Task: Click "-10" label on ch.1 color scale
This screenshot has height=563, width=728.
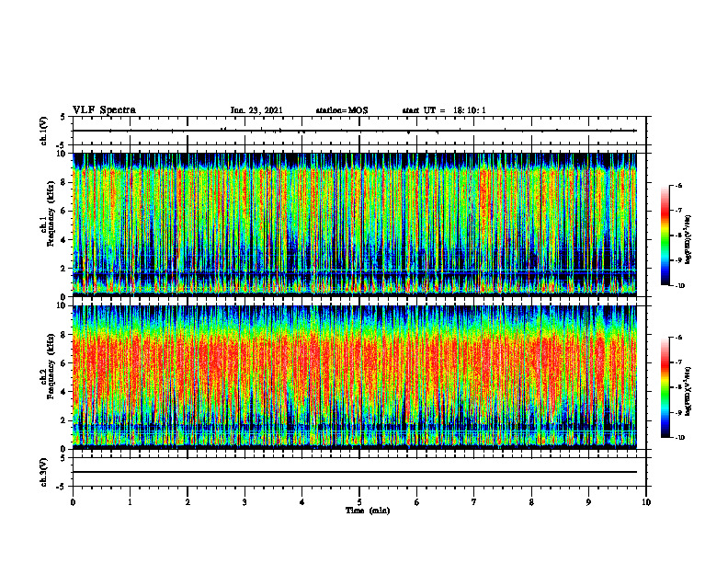Action: pos(679,286)
